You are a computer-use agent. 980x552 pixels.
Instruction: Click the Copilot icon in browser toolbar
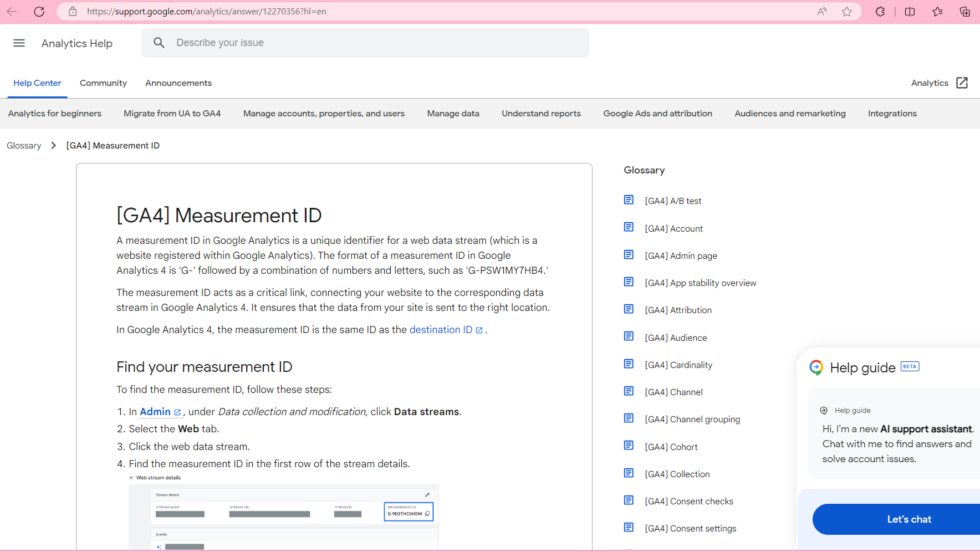click(x=966, y=11)
